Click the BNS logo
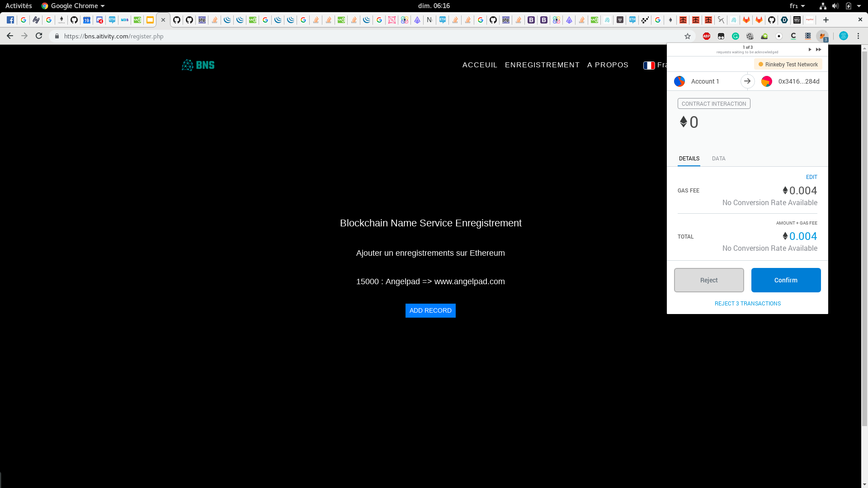This screenshot has height=488, width=868. click(x=198, y=65)
